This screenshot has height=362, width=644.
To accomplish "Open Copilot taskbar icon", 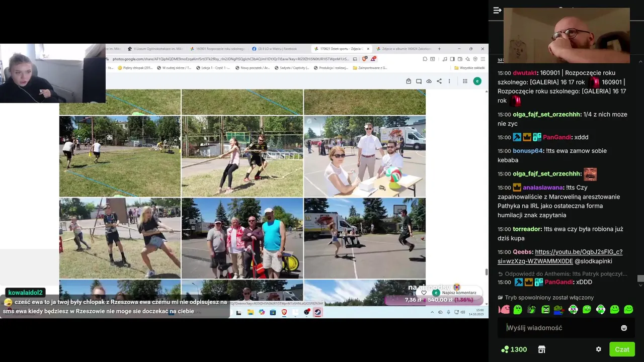I will [262, 312].
